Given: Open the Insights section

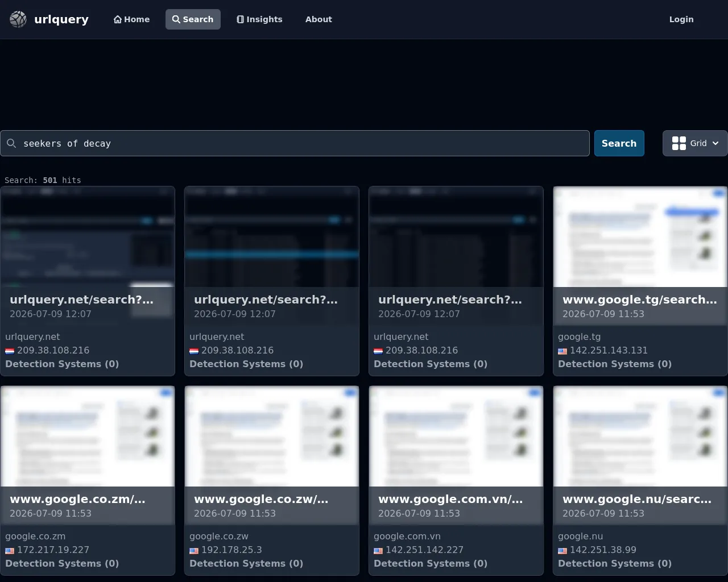Looking at the screenshot, I should [260, 19].
